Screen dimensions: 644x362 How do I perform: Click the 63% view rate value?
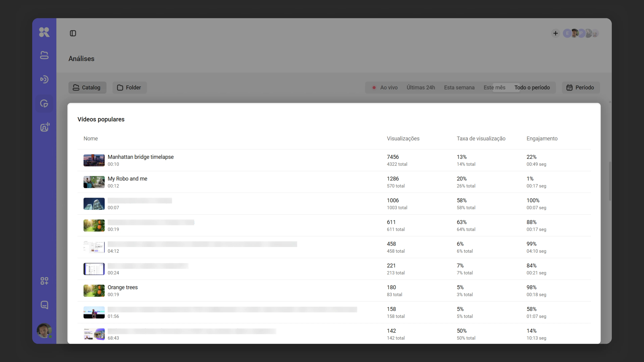(462, 222)
